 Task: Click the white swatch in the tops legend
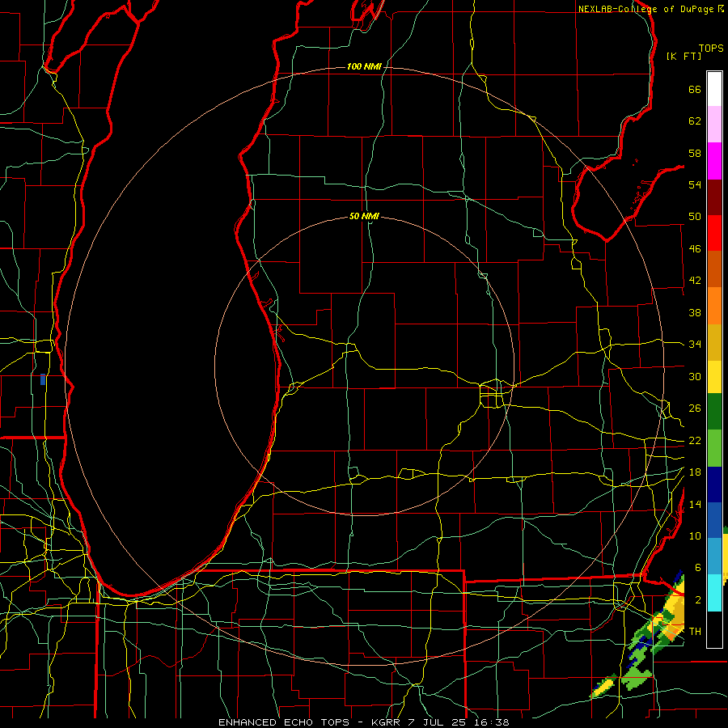(x=714, y=89)
